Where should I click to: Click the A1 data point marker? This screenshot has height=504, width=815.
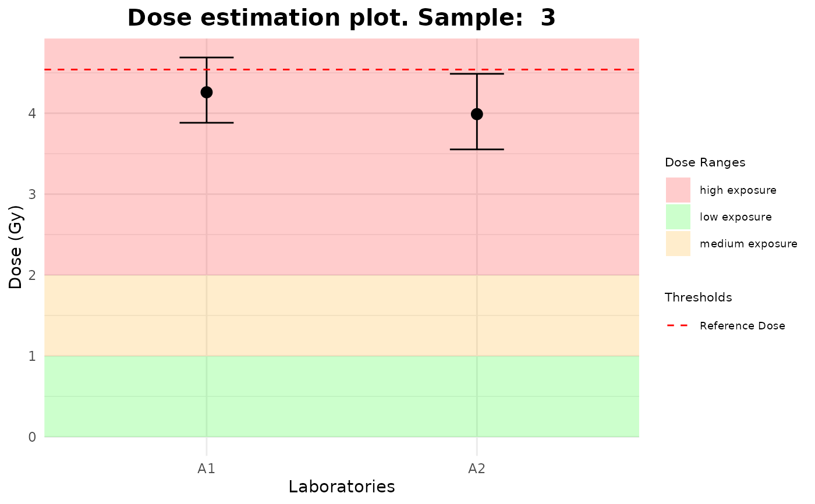tap(206, 93)
